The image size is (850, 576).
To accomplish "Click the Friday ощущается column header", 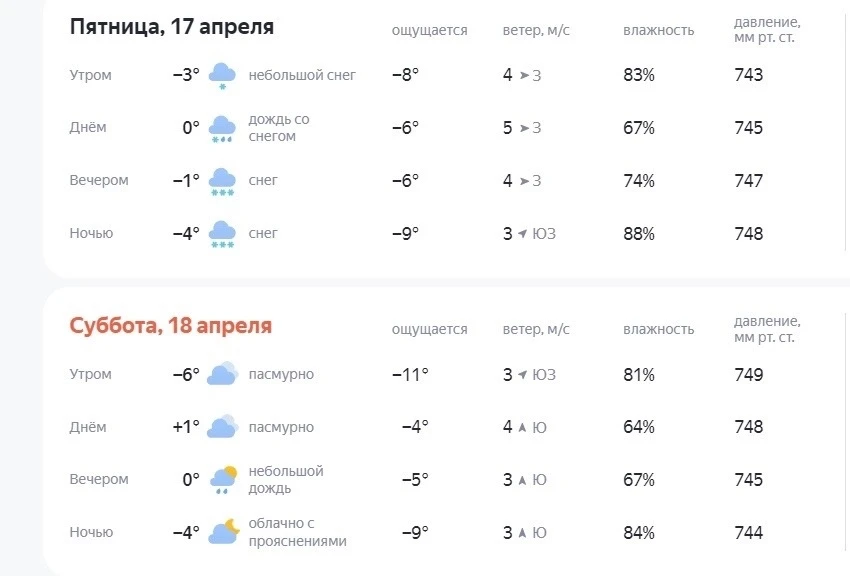I will pyautogui.click(x=429, y=30).
